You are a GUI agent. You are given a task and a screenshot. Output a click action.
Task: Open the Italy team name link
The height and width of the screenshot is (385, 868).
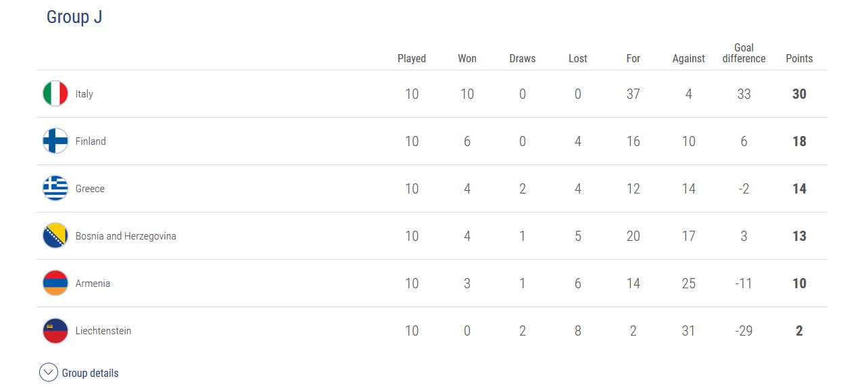click(x=85, y=94)
